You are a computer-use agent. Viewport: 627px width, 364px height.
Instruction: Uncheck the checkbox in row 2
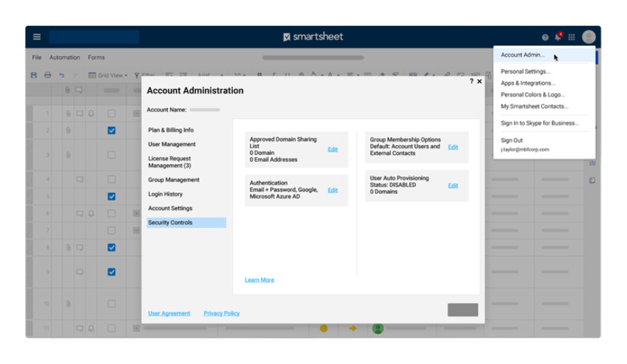point(112,130)
